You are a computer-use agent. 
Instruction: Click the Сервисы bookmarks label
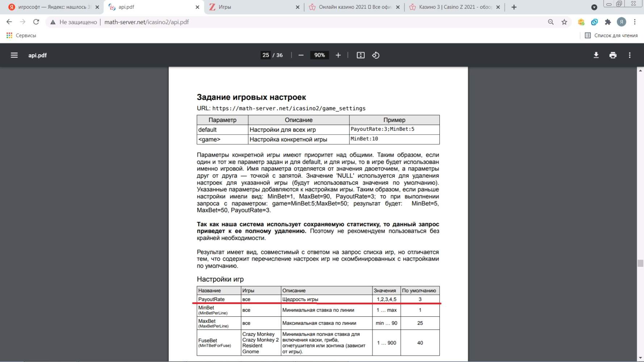(26, 35)
